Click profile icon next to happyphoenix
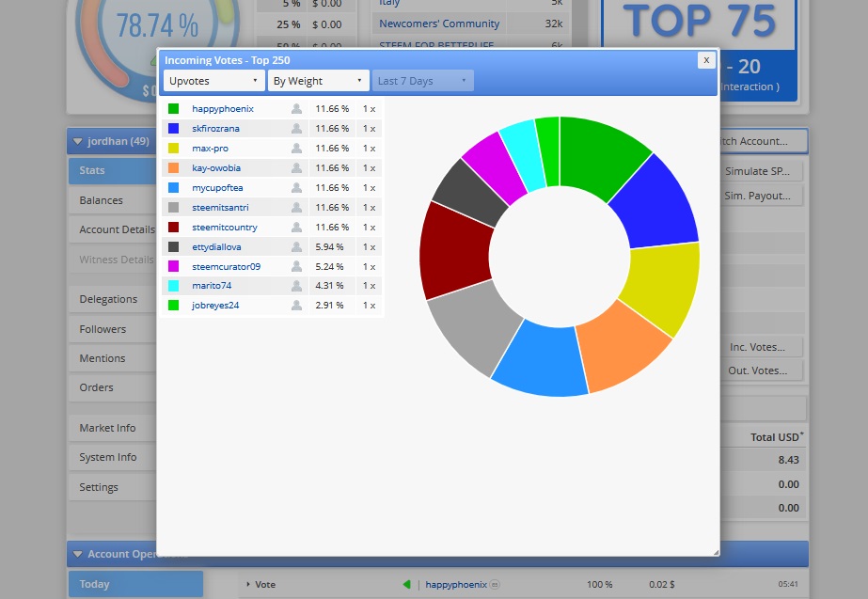868x599 pixels. tap(297, 108)
